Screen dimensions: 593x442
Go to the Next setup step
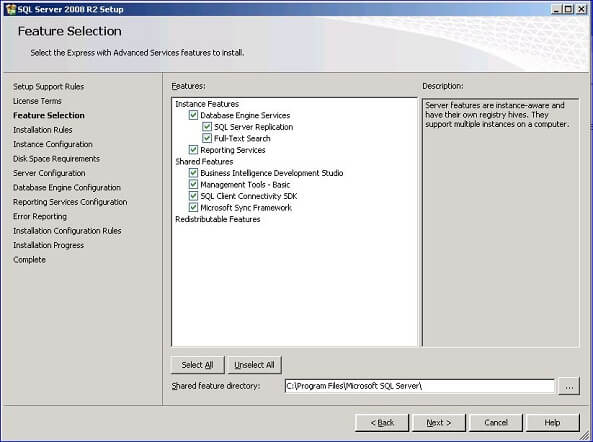[439, 423]
